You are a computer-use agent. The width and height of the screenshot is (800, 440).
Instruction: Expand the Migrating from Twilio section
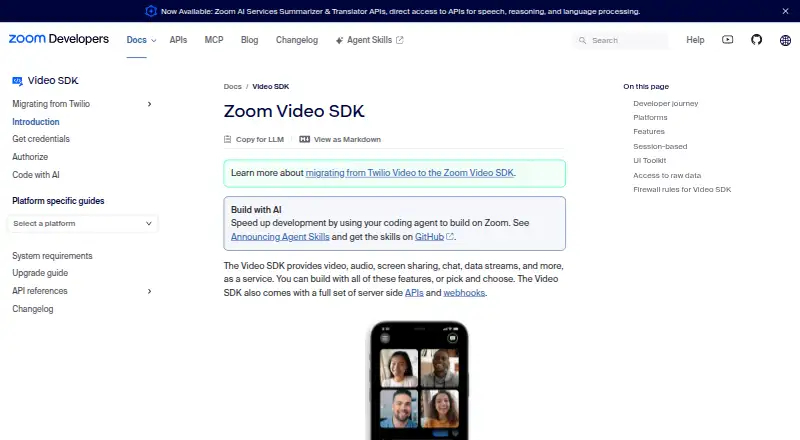149,104
